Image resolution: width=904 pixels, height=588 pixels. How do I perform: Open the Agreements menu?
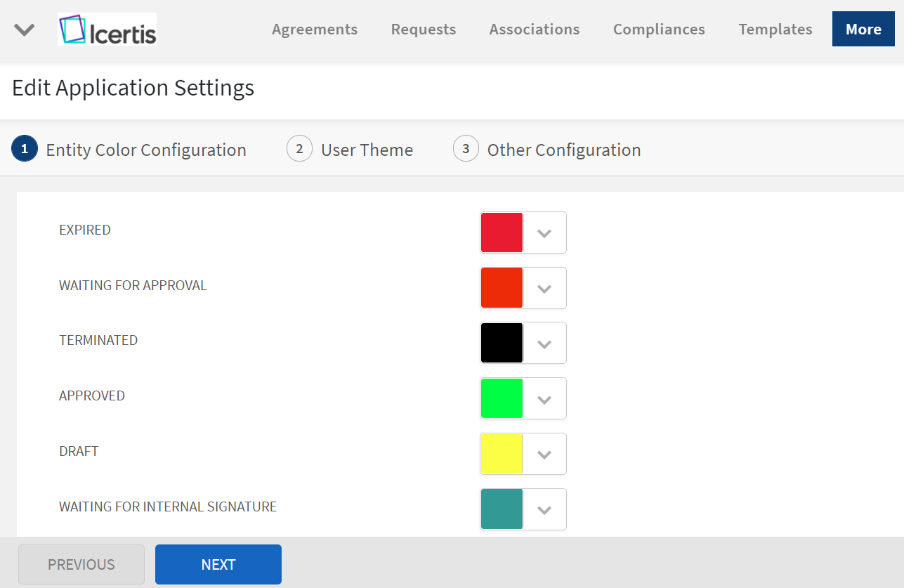pos(315,30)
